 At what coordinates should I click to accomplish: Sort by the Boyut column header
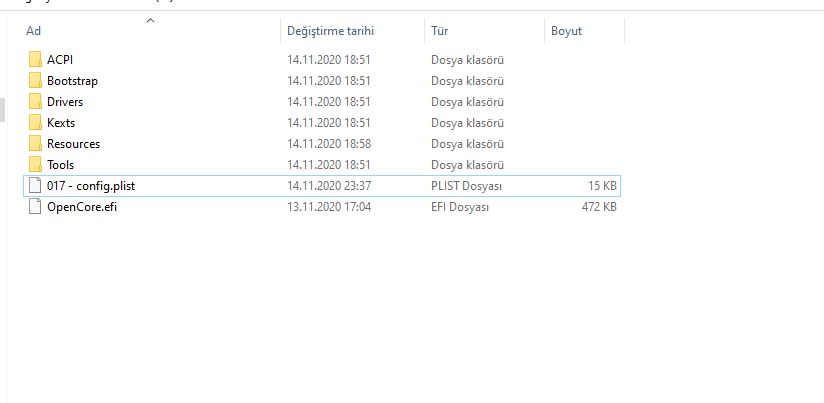[566, 31]
